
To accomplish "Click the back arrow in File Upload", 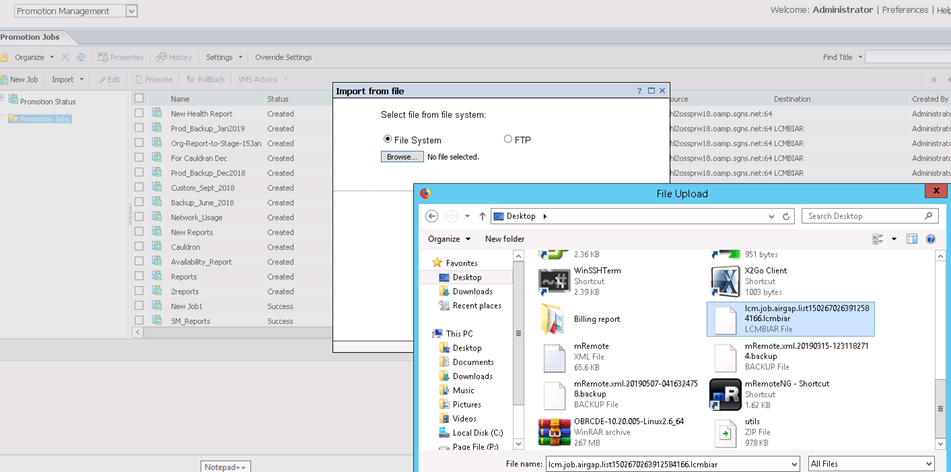I will [432, 216].
